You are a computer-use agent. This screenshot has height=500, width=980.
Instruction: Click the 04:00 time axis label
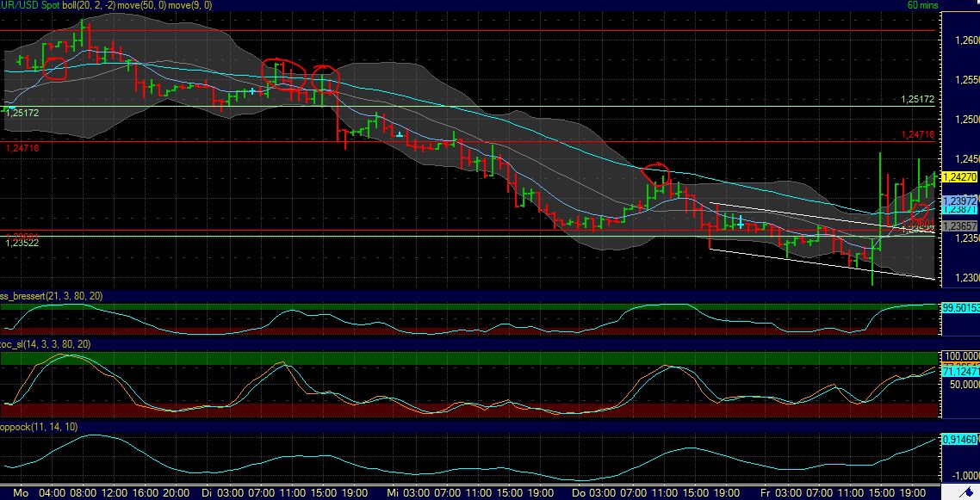[52, 493]
